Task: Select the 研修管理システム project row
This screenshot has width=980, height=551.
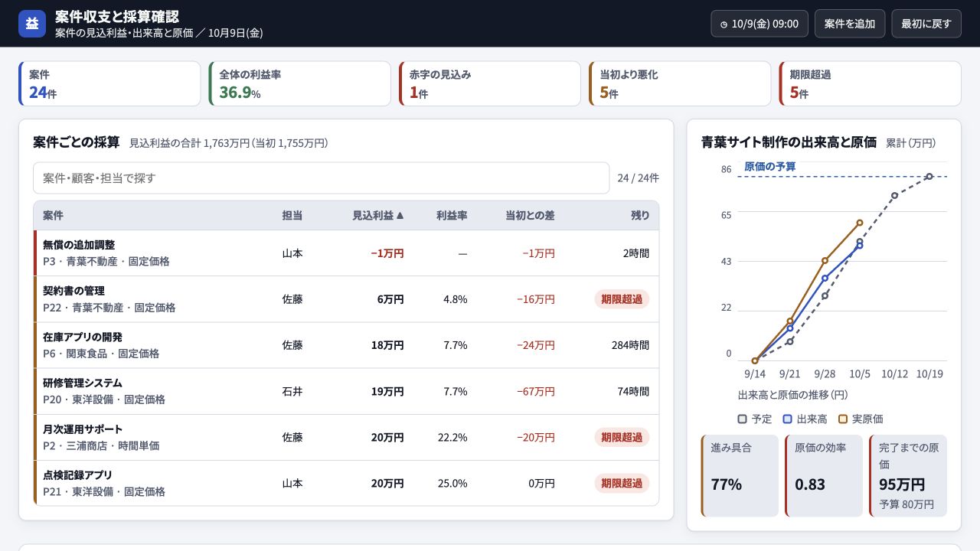Action: point(346,391)
